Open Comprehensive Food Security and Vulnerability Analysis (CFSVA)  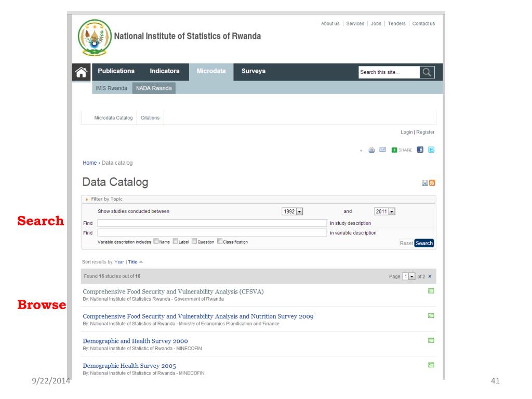coord(173,291)
